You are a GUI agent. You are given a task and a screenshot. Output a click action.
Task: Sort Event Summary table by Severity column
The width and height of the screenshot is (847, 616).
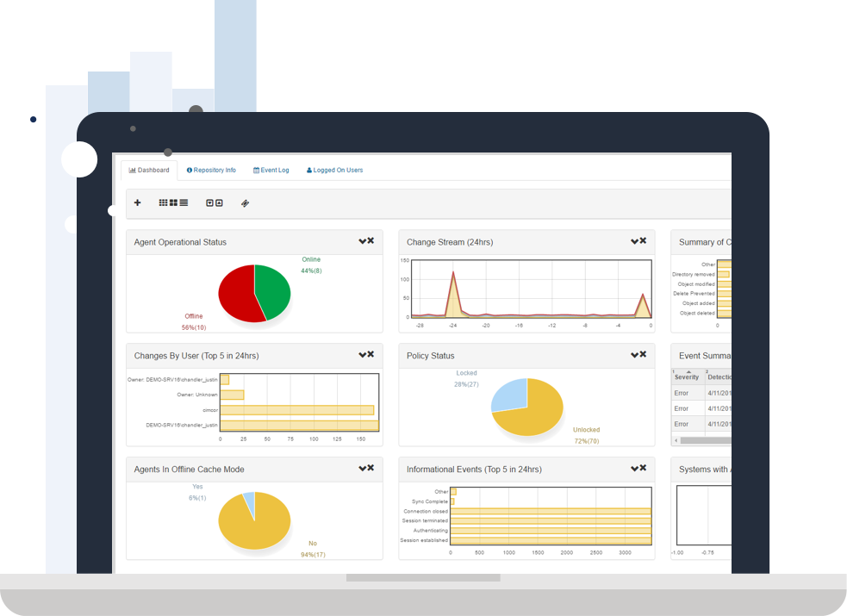point(687,376)
